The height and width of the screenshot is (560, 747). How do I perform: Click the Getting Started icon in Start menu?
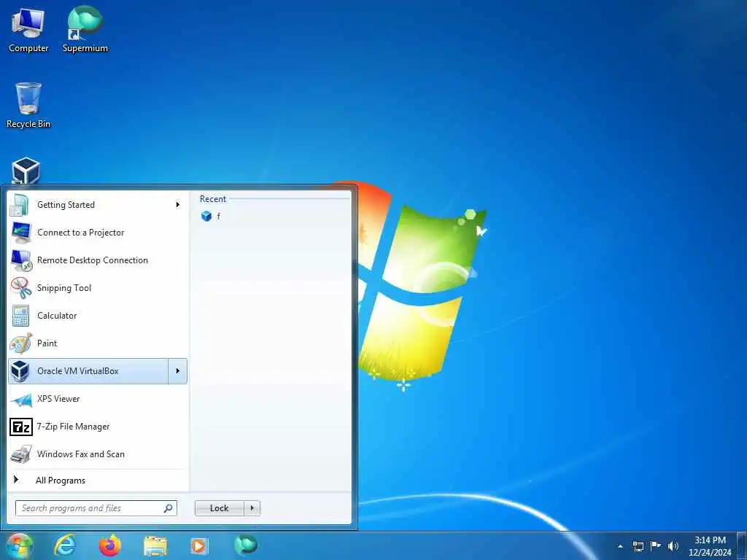20,205
